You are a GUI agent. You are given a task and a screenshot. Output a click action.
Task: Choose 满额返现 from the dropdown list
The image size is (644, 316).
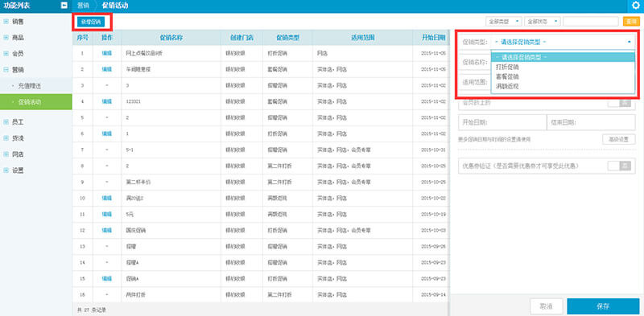coord(563,87)
